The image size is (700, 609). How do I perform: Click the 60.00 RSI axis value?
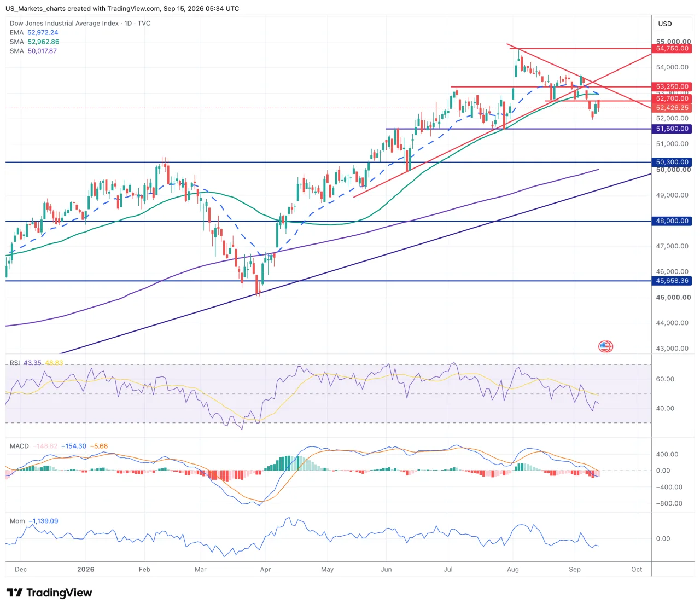pyautogui.click(x=665, y=379)
